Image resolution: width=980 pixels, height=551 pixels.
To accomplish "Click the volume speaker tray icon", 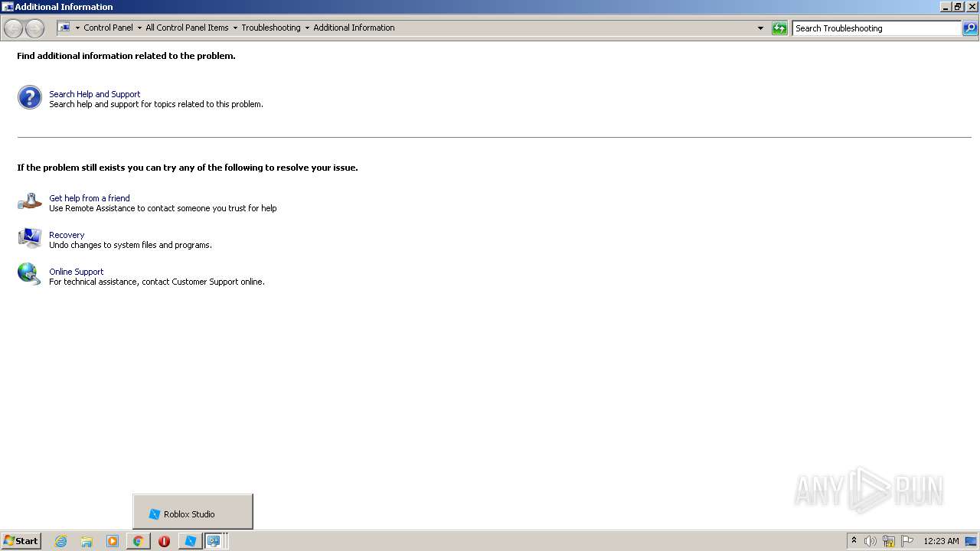I will tap(871, 541).
